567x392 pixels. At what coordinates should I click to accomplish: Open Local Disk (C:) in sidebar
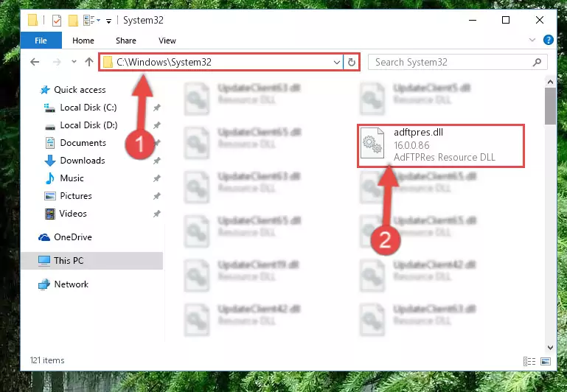pyautogui.click(x=88, y=108)
